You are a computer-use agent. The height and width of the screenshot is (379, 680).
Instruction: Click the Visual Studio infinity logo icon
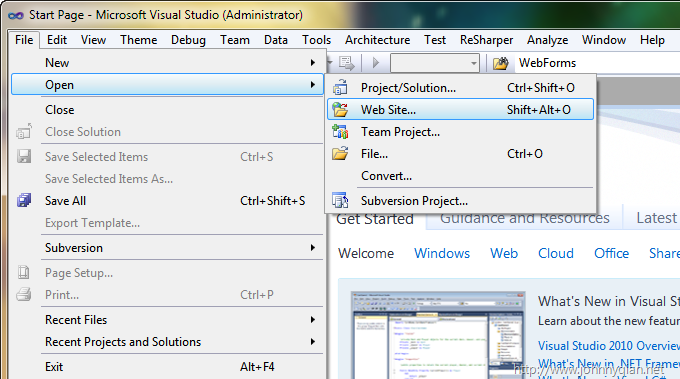(16, 16)
